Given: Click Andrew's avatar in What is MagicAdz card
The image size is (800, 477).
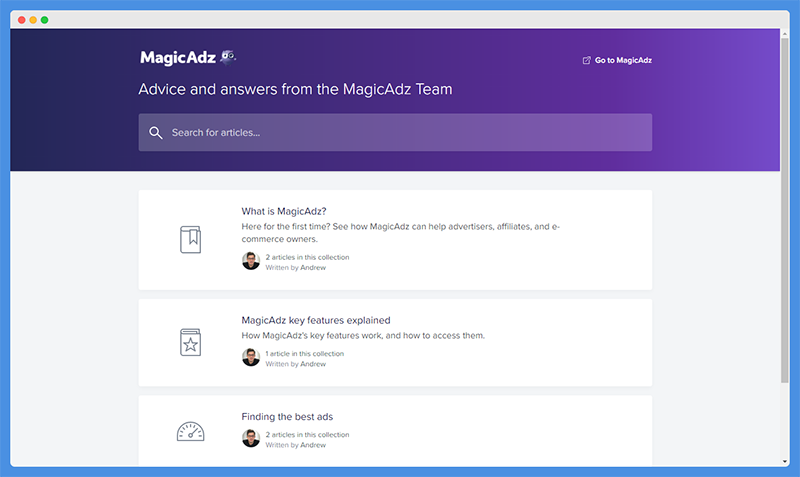Looking at the screenshot, I should click(251, 261).
